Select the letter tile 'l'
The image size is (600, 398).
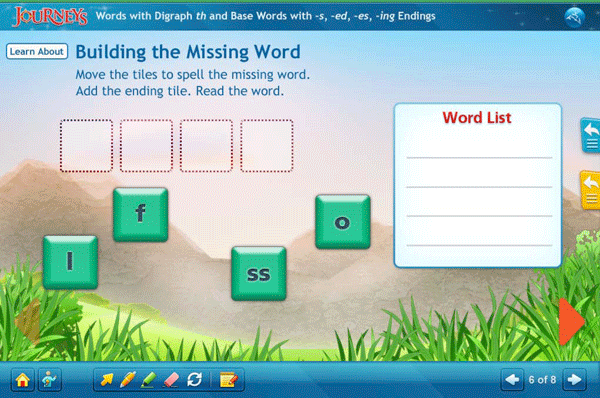click(70, 262)
